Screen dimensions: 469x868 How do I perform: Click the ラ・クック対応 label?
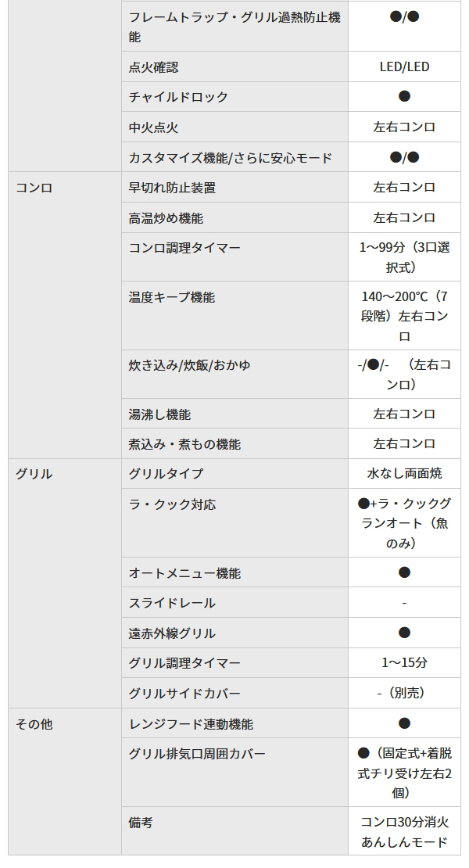click(172, 504)
